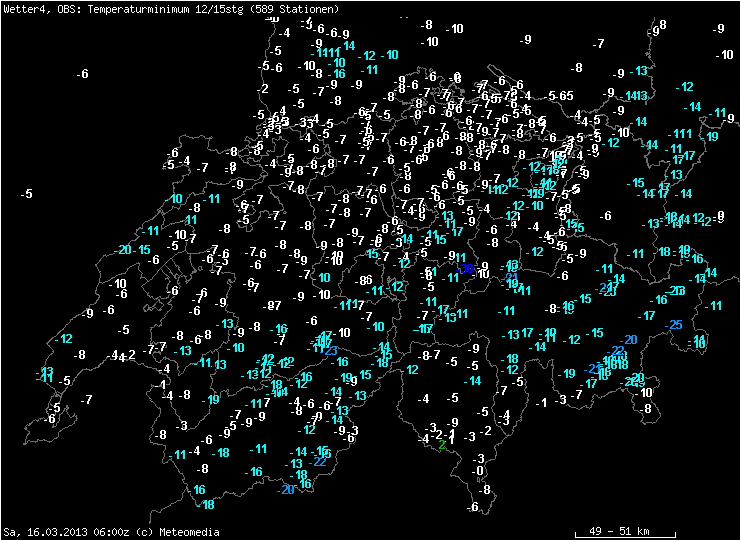This screenshot has height=540, width=740.
Task: Select the dark blue "-30" temperature reading
Action: [466, 269]
